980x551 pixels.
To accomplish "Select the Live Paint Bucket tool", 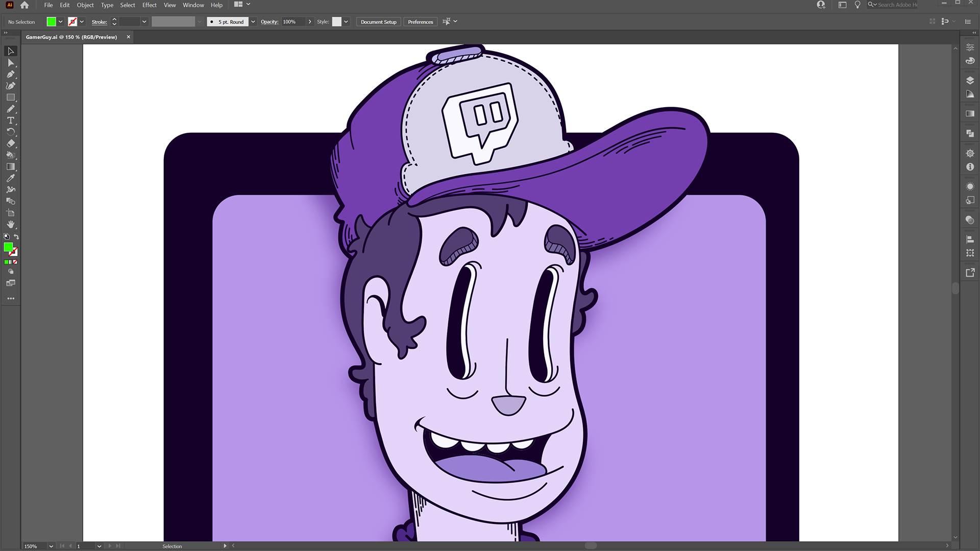I will (11, 155).
